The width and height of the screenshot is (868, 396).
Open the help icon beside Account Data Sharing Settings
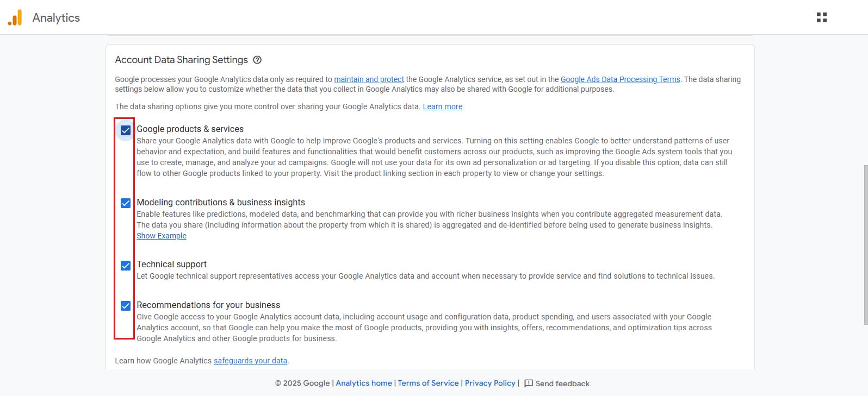click(258, 60)
